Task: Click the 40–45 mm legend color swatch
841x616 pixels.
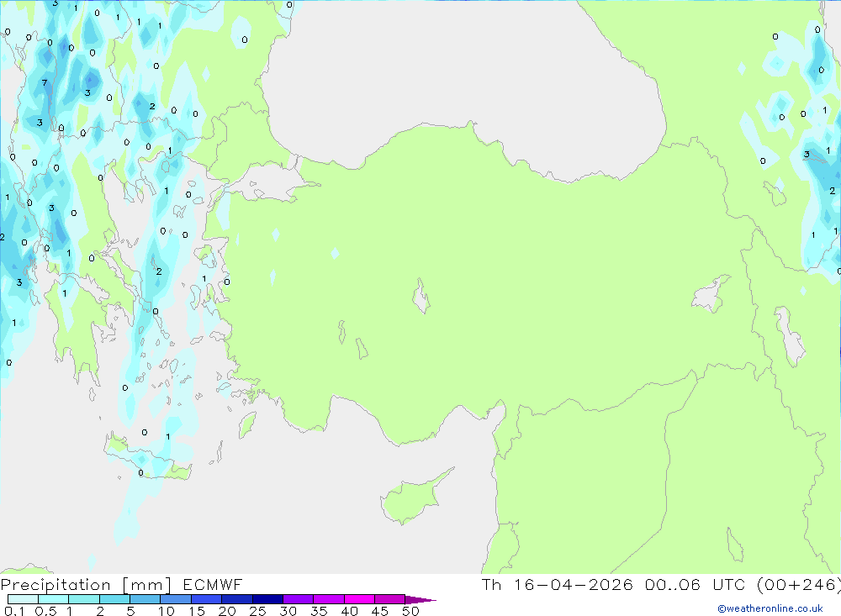Action: tap(359, 599)
